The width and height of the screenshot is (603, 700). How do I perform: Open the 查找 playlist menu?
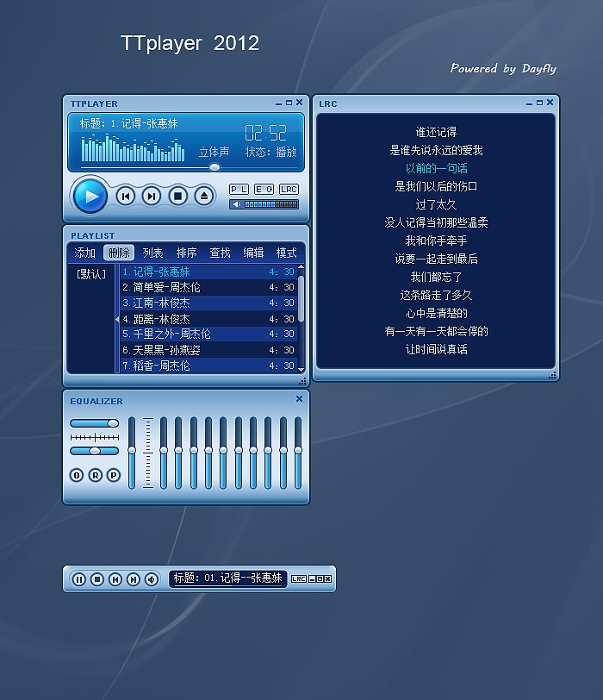point(220,253)
